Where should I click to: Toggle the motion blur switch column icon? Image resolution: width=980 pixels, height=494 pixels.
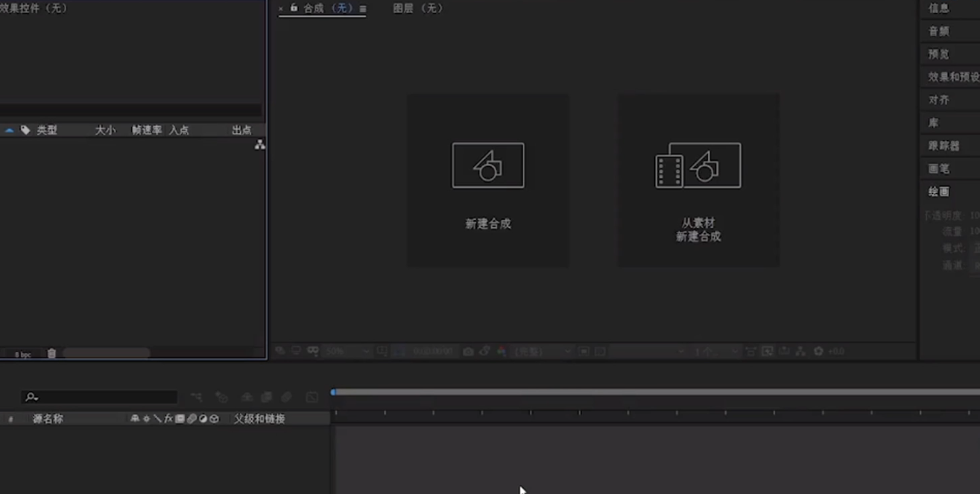point(192,419)
